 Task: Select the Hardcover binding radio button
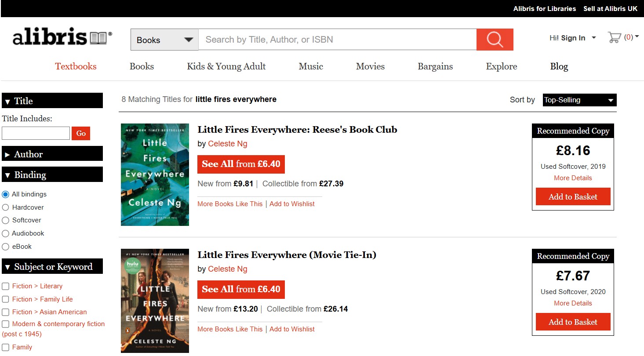[x=5, y=207]
